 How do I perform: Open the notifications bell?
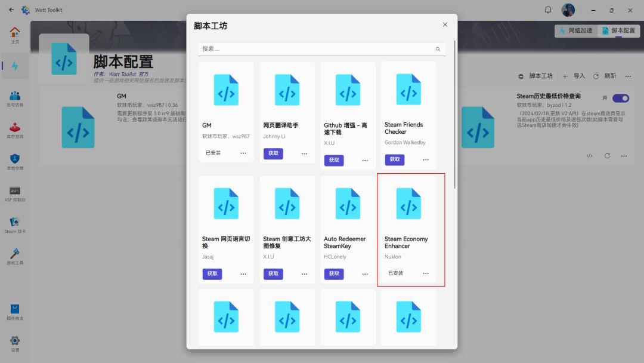click(548, 10)
